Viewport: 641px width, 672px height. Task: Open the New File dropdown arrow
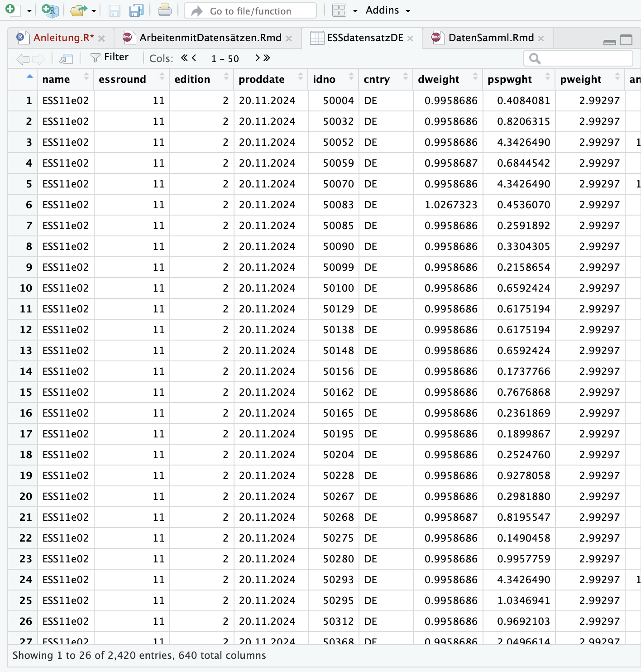29,11
